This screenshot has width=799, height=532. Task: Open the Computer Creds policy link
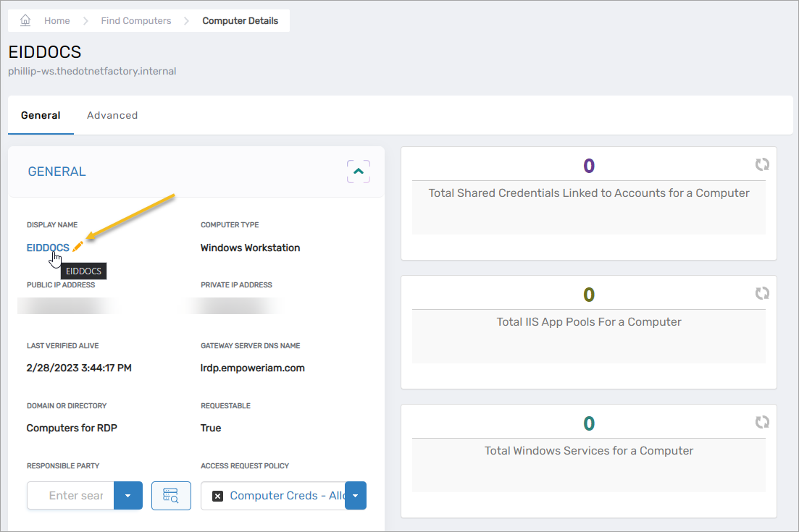(x=286, y=496)
